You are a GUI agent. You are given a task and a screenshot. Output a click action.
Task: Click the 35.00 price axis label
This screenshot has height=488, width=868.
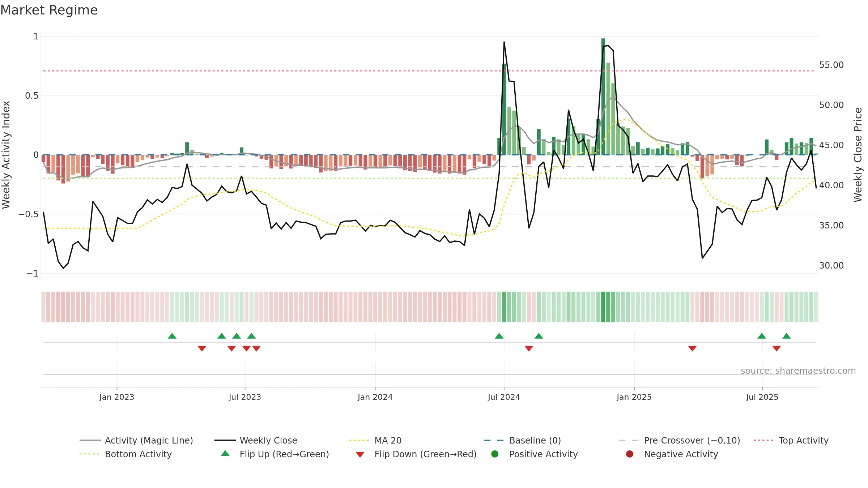coord(831,226)
